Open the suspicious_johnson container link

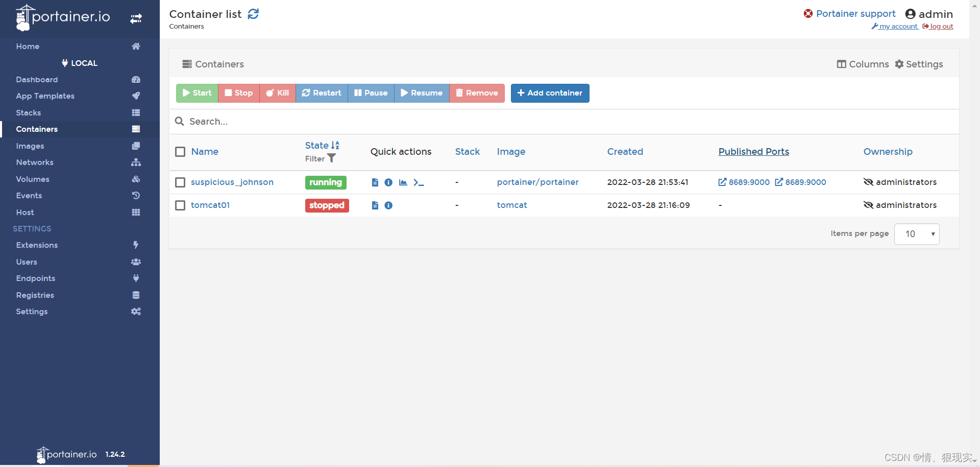[232, 182]
